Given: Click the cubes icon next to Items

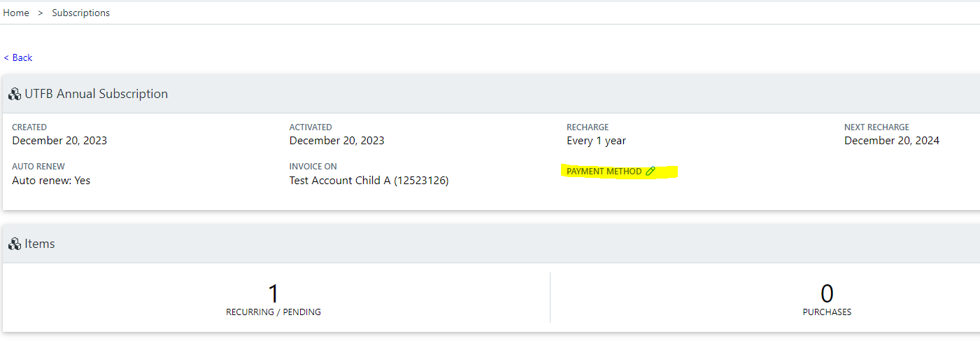Looking at the screenshot, I should (15, 244).
